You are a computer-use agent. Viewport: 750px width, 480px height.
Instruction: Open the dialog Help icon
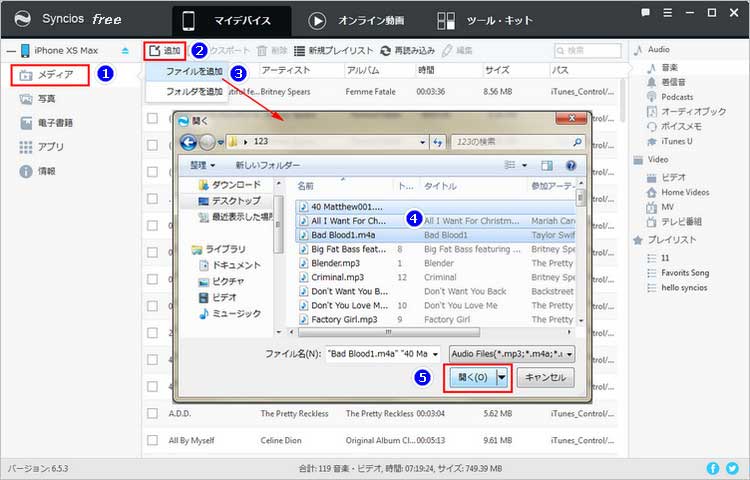click(571, 165)
